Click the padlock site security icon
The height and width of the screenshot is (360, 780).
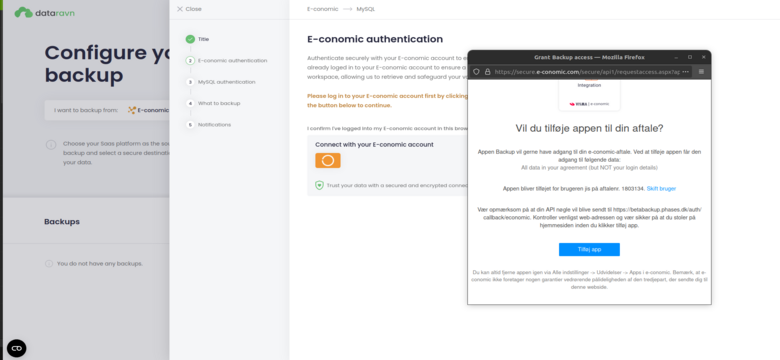click(488, 72)
